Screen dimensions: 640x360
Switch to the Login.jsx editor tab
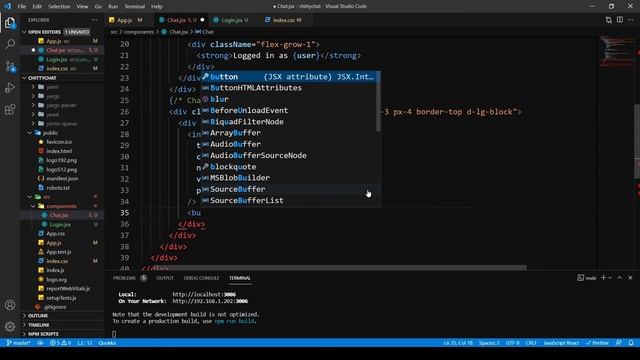pos(234,20)
